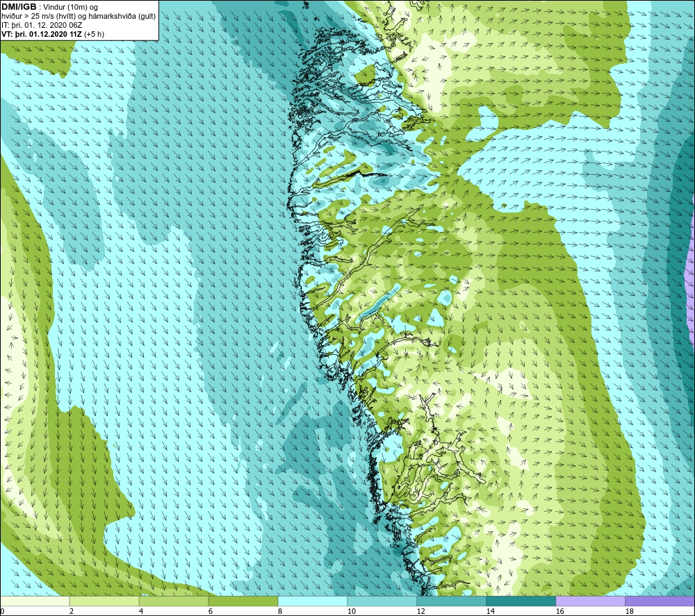This screenshot has width=695, height=616.
Task: Click the '(+5 h)' forecast offset text
Action: (93, 34)
